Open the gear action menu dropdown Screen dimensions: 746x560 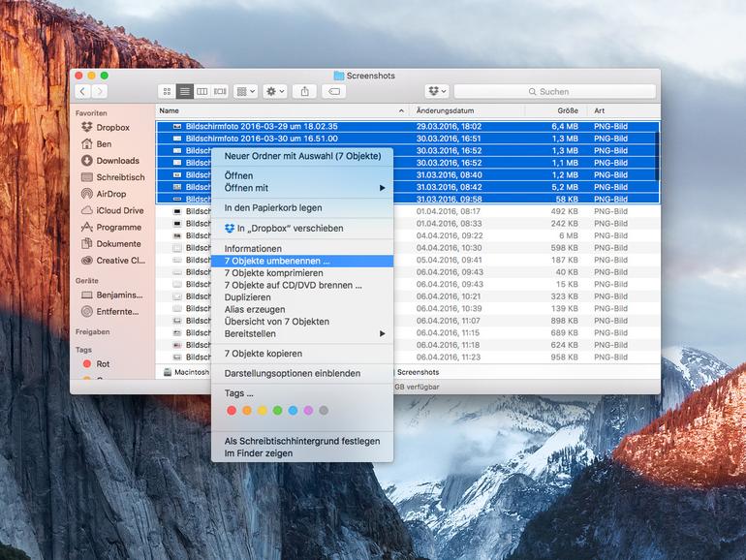click(275, 91)
